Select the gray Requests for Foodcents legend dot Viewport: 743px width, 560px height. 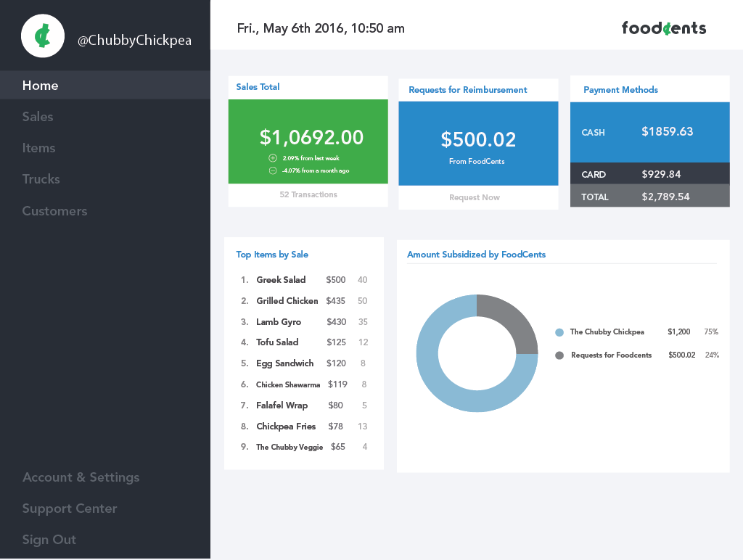(x=559, y=355)
